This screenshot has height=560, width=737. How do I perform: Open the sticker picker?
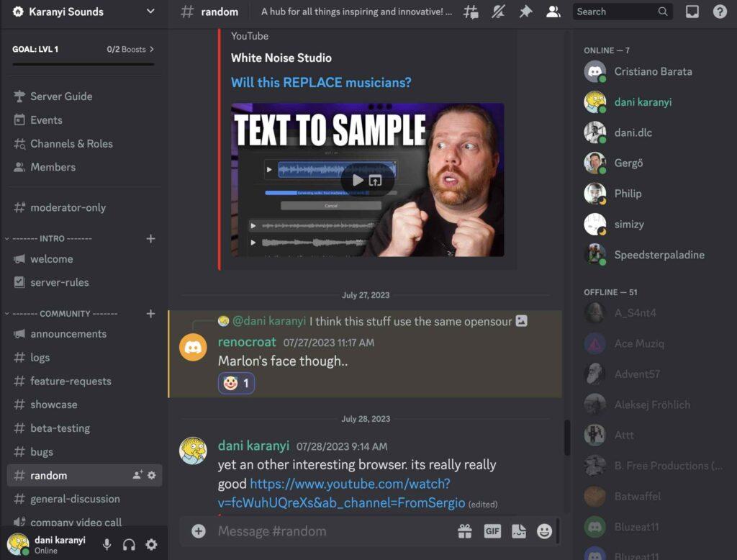518,531
